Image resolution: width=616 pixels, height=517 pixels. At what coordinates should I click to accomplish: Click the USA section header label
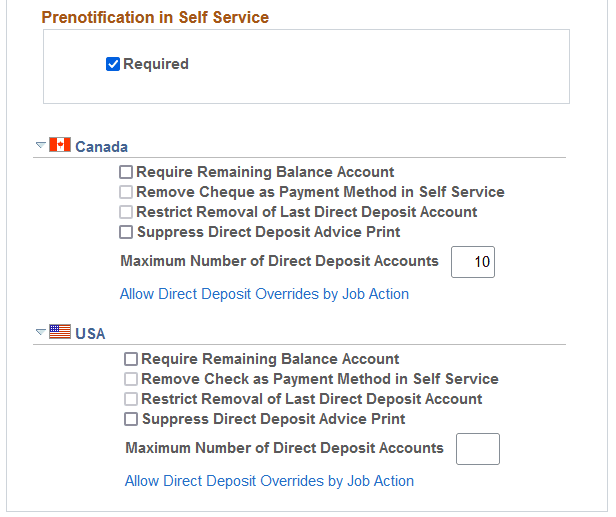[x=90, y=334]
